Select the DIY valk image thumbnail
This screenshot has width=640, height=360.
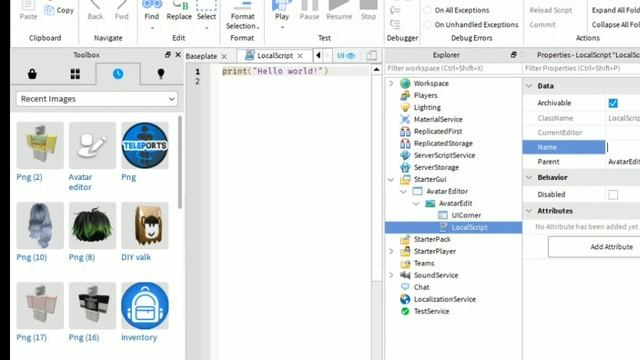145,225
